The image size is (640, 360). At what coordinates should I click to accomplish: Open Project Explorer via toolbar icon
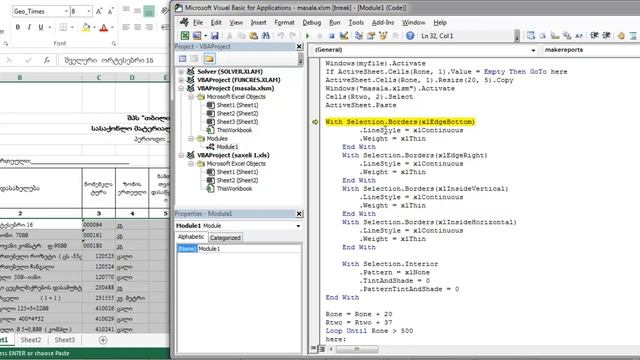pyautogui.click(x=359, y=36)
